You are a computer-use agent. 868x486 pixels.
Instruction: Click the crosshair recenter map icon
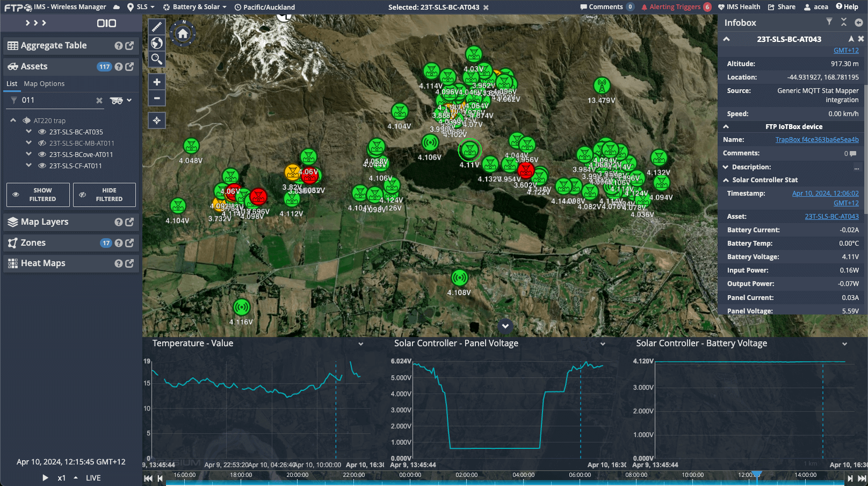[x=156, y=120]
